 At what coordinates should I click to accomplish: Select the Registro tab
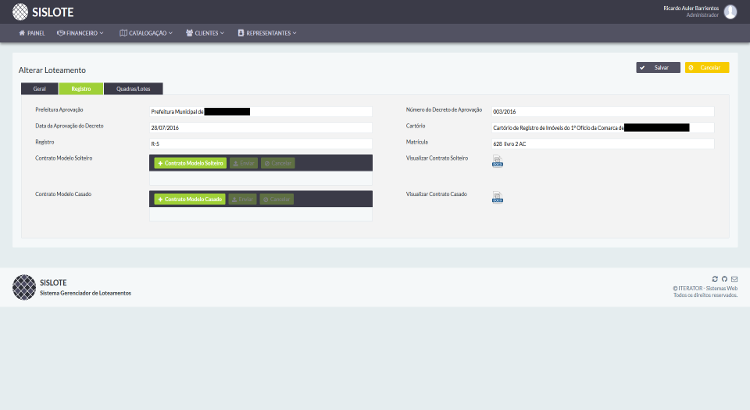click(x=81, y=89)
